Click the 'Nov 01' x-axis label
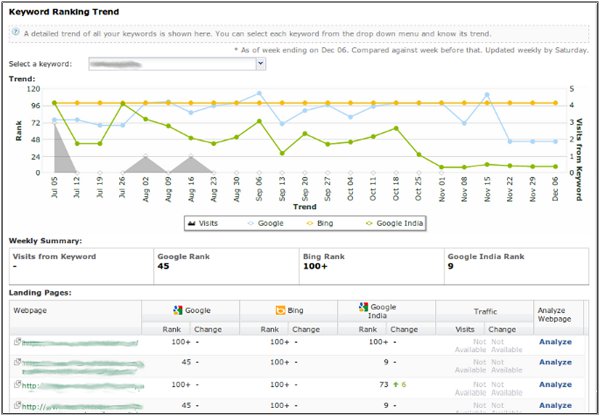 (442, 189)
